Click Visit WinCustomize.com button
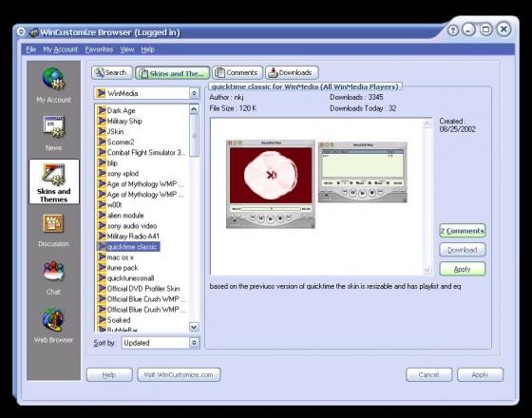The height and width of the screenshot is (418, 532). pos(179,375)
